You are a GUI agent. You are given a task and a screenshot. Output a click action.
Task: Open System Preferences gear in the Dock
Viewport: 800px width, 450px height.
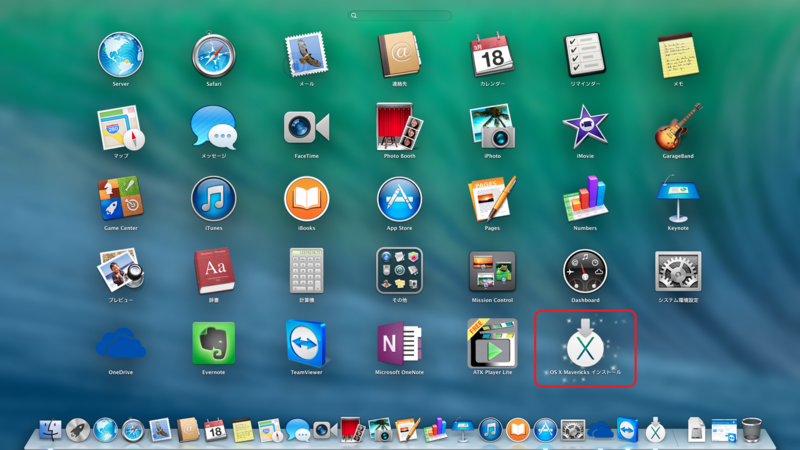[x=573, y=430]
